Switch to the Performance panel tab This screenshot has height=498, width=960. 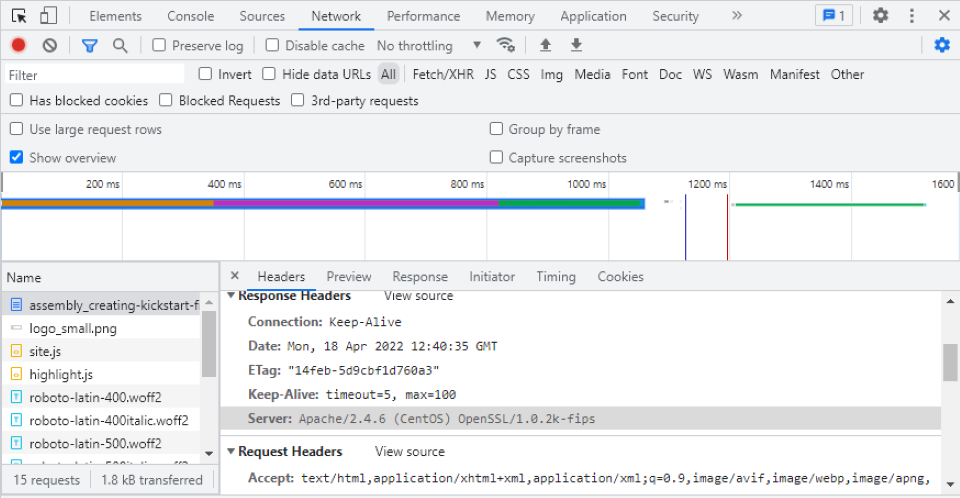point(423,16)
